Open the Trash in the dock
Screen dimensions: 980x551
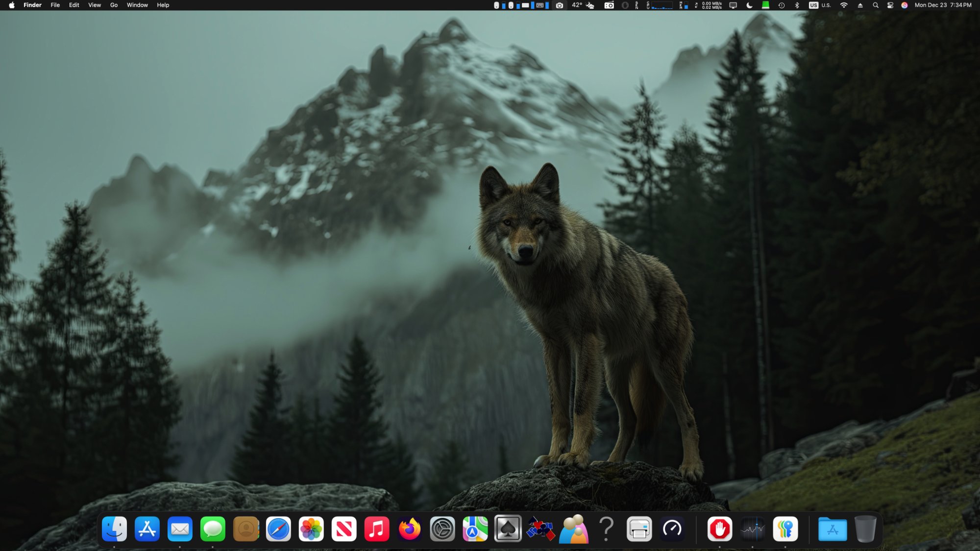tap(865, 529)
